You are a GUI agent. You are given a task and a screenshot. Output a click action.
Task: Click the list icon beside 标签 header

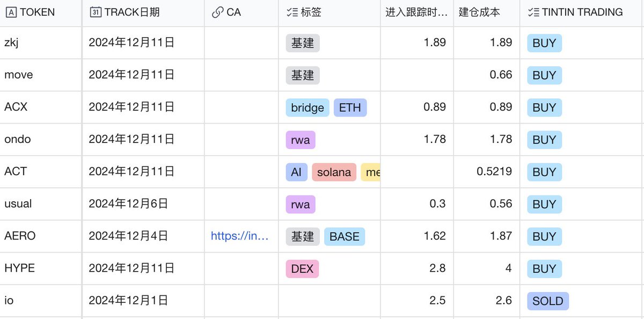coord(291,12)
